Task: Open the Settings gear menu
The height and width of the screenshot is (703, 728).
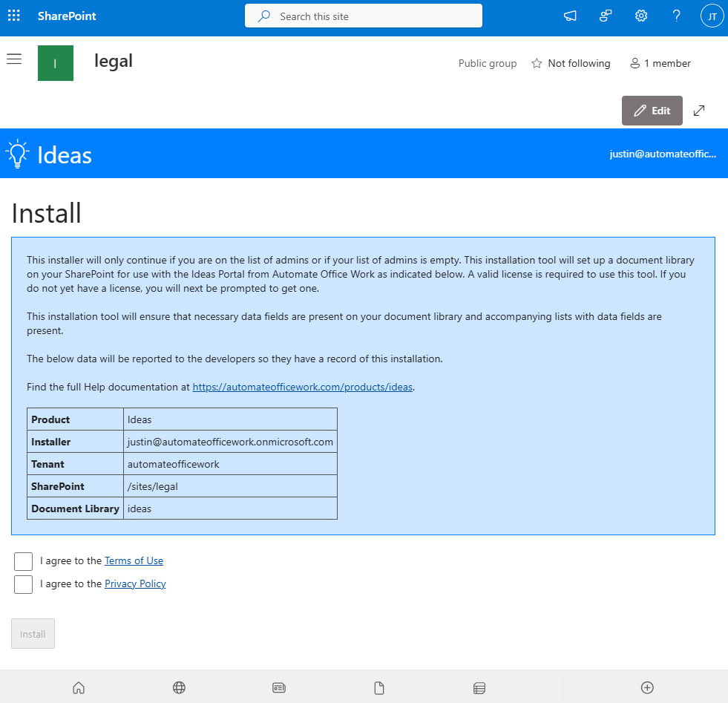Action: click(641, 16)
